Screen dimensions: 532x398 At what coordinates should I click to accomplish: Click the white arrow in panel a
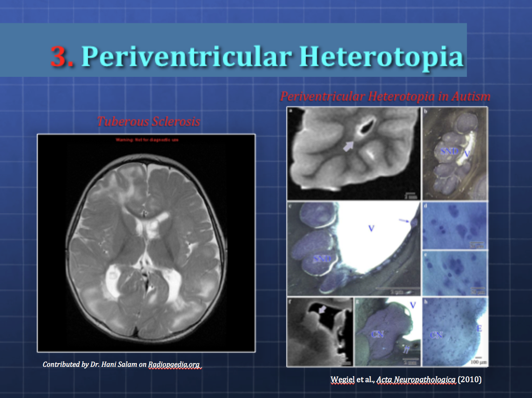click(348, 147)
